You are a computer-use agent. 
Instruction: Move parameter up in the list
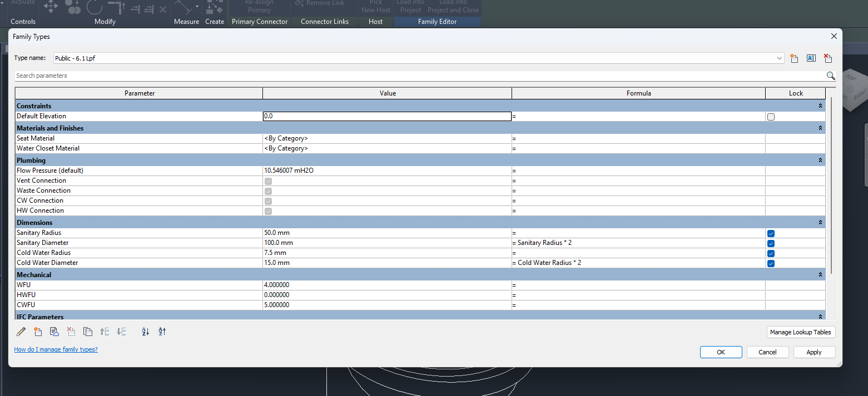click(x=105, y=332)
